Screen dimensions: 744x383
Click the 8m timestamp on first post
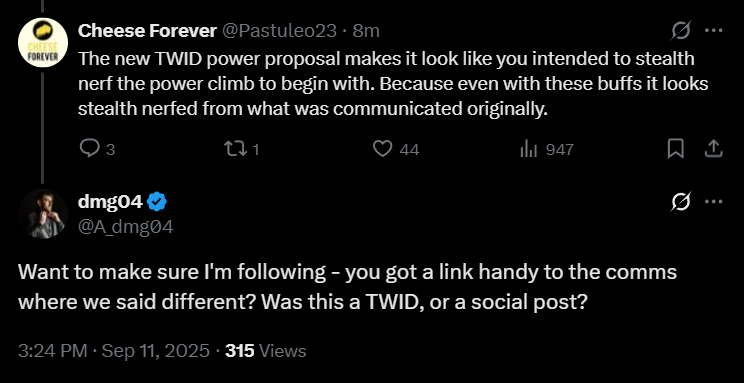[366, 31]
